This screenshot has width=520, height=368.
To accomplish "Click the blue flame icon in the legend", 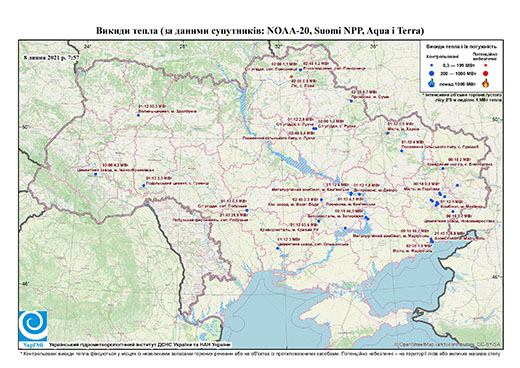I will point(432,83).
